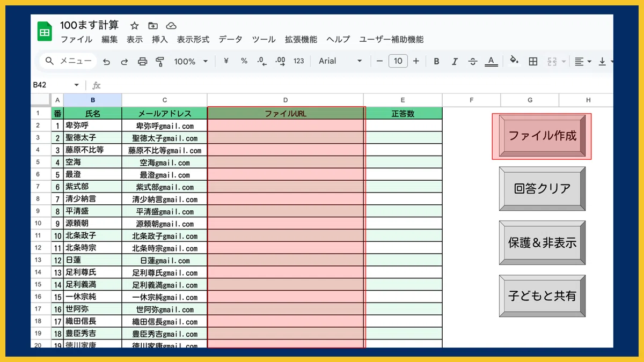The height and width of the screenshot is (362, 644).
Task: Open the 123 number format menu
Action: 299,61
